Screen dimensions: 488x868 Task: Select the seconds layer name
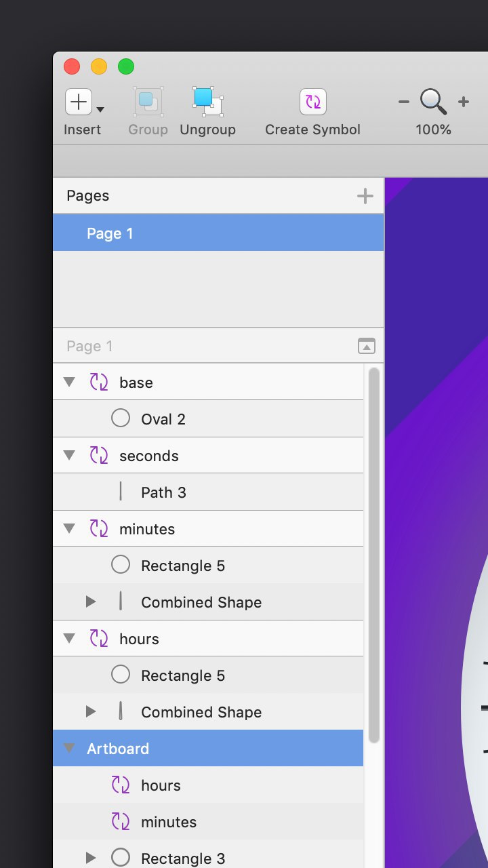coord(149,456)
